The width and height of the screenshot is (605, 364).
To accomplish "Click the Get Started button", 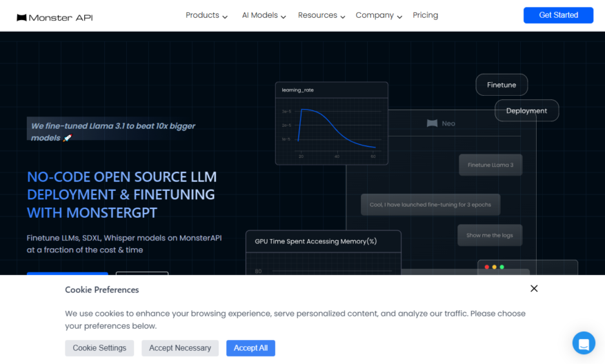I will [x=558, y=15].
